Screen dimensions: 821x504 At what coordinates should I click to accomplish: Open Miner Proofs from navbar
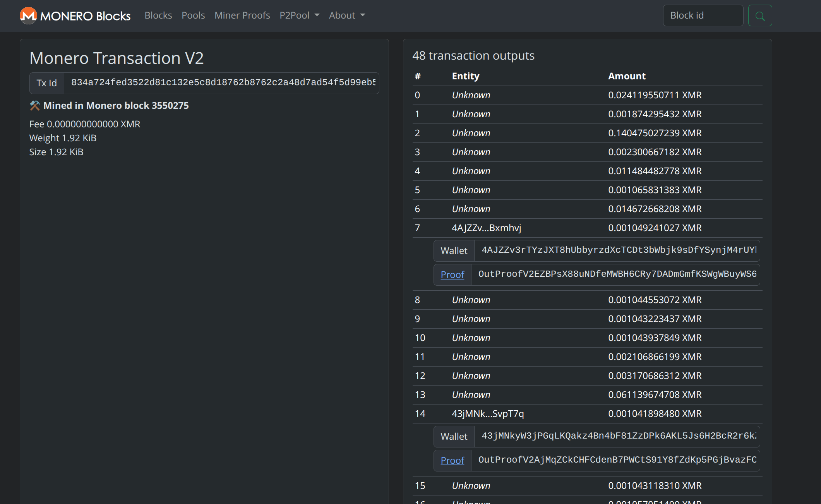(242, 15)
